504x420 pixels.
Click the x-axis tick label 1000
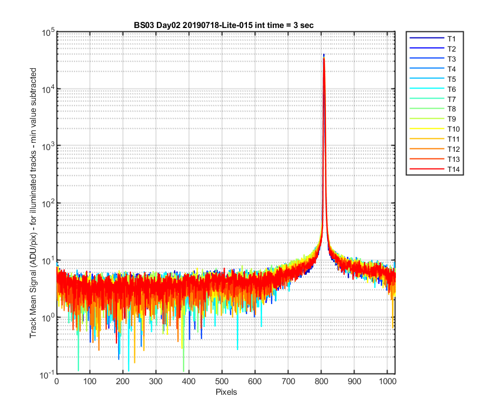click(x=388, y=381)
